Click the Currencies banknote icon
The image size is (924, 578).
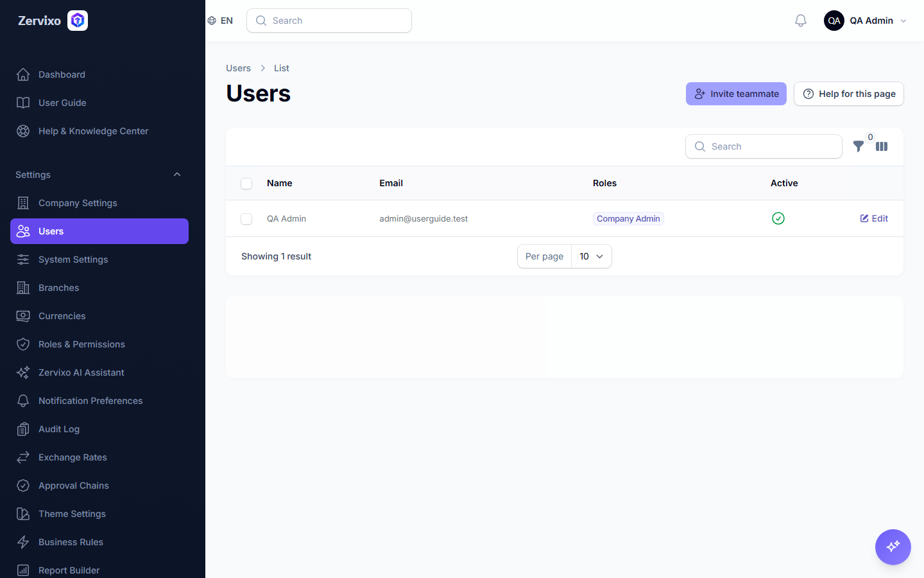click(x=23, y=316)
